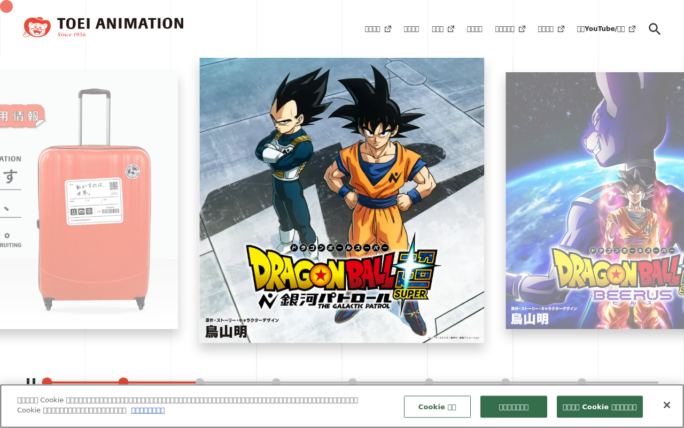This screenshot has height=428, width=684.
Task: Click the middle green button in cookie banner
Action: coord(513,407)
